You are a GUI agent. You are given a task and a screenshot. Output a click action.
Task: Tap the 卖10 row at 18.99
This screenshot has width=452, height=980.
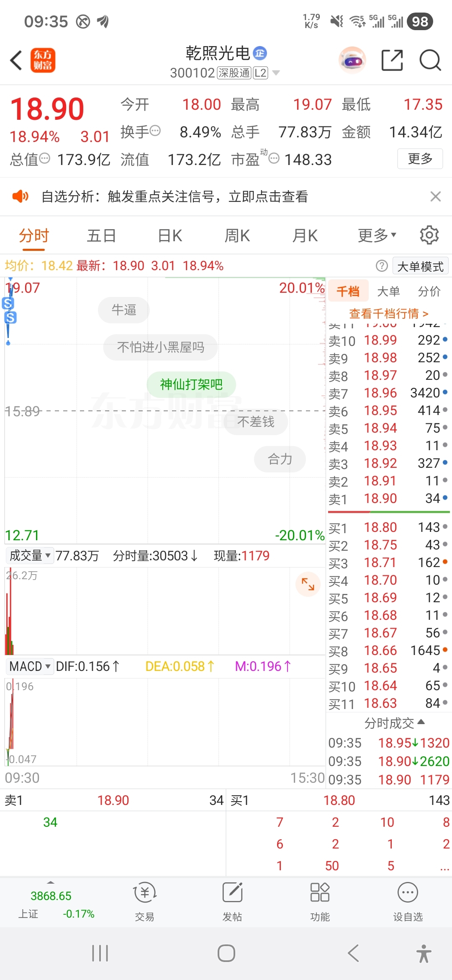tap(388, 340)
